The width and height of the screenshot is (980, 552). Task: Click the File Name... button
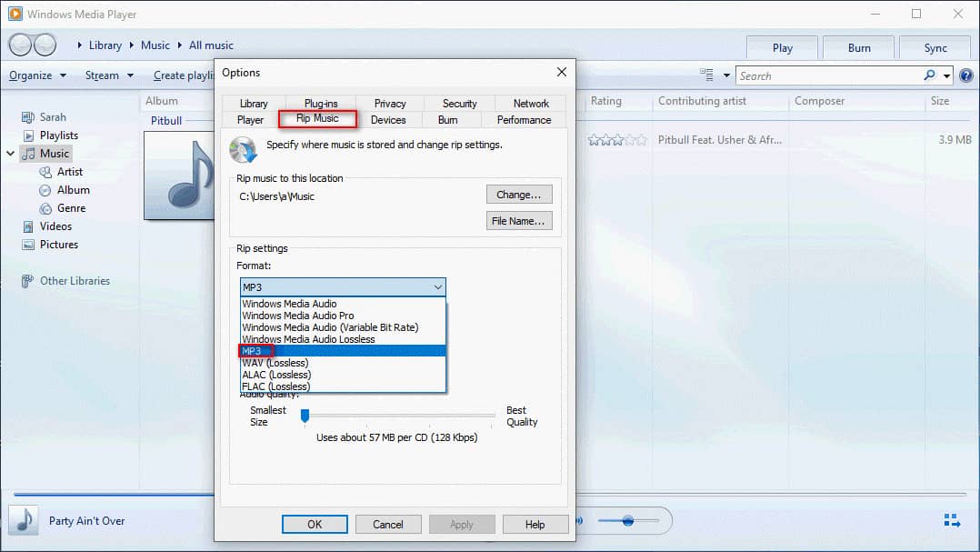(x=519, y=221)
